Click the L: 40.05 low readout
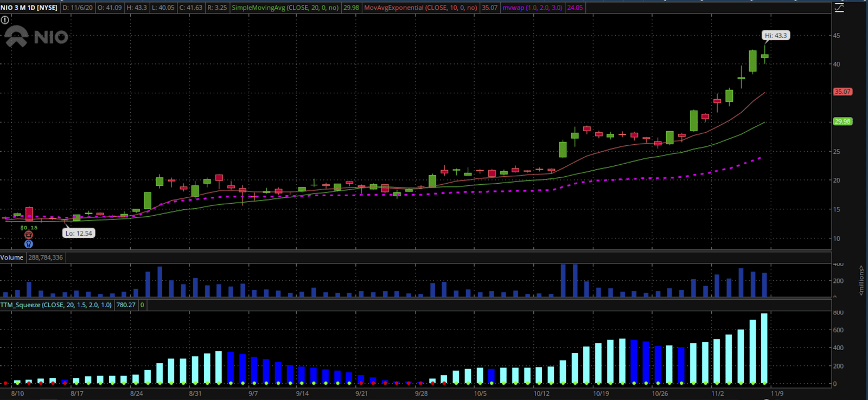The image size is (868, 400). pos(163,8)
